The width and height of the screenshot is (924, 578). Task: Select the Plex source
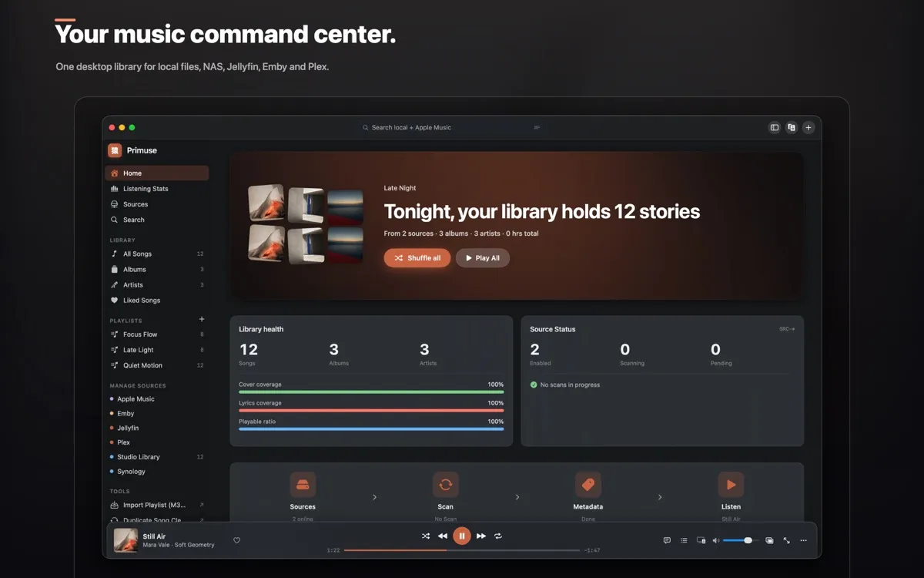157,442
